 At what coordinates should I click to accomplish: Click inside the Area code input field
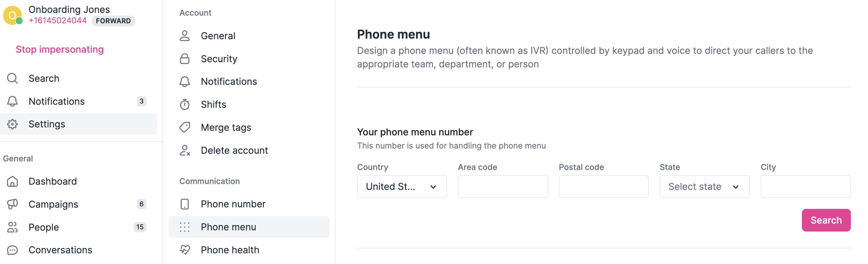pos(502,187)
